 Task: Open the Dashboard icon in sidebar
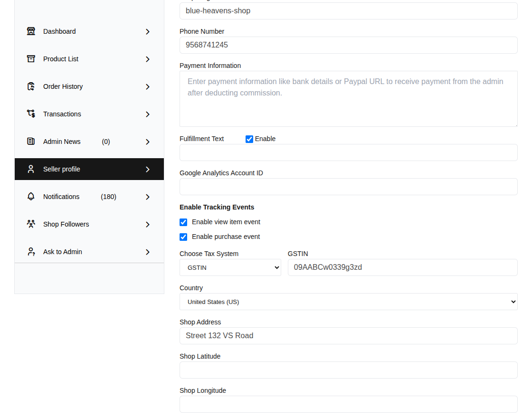(x=31, y=31)
